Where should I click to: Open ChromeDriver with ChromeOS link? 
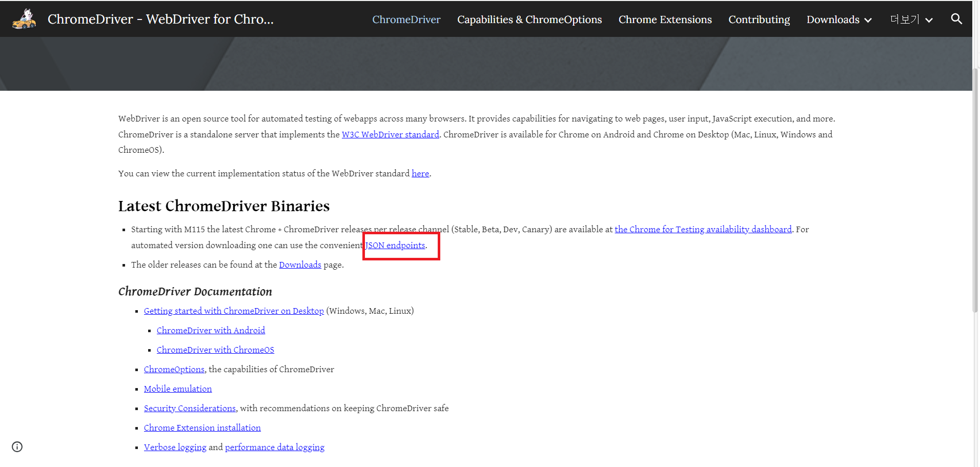click(215, 350)
